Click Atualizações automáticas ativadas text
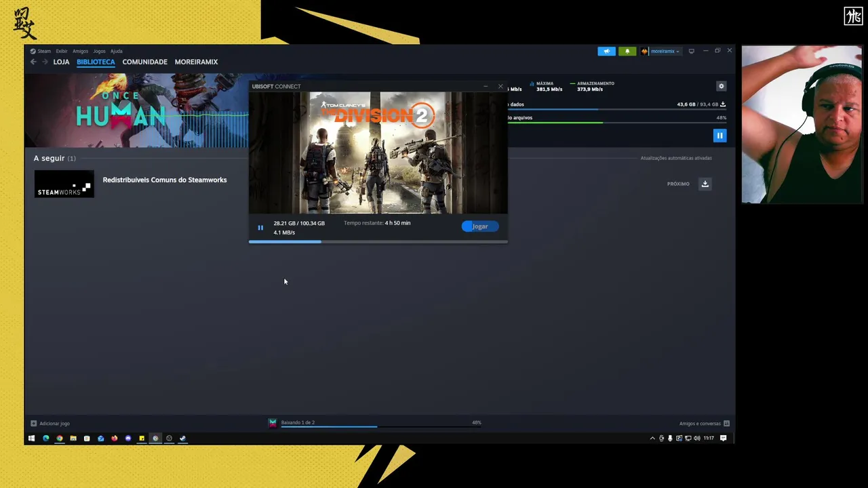The height and width of the screenshot is (488, 868). coord(676,158)
